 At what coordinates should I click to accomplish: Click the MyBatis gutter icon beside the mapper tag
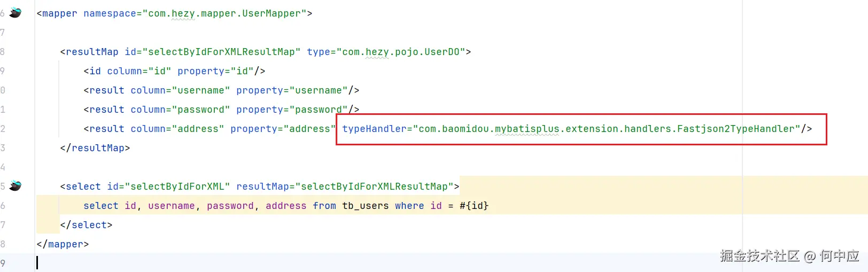[15, 13]
